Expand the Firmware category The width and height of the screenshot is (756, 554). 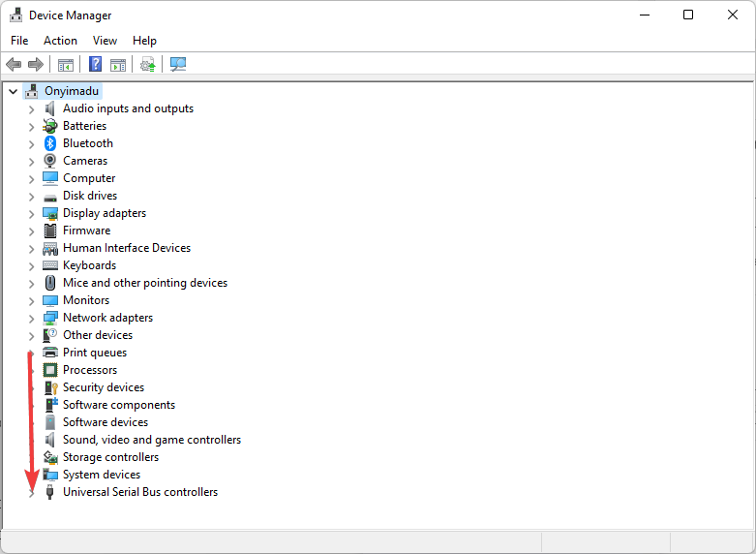[31, 231]
